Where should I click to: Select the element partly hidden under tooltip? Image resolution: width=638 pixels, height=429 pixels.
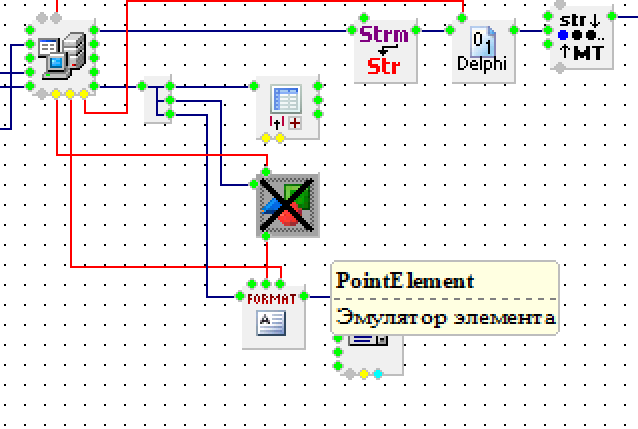[371, 347]
